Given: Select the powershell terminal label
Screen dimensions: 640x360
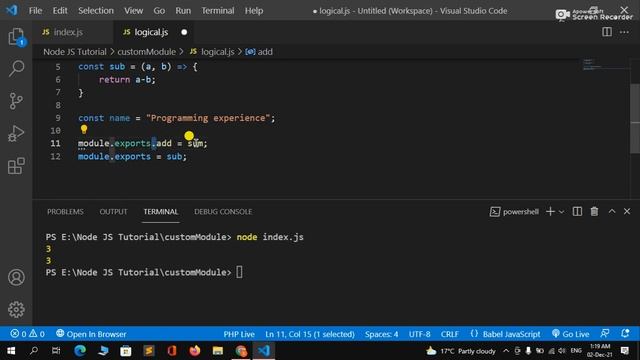Looking at the screenshot, I should coord(514,211).
